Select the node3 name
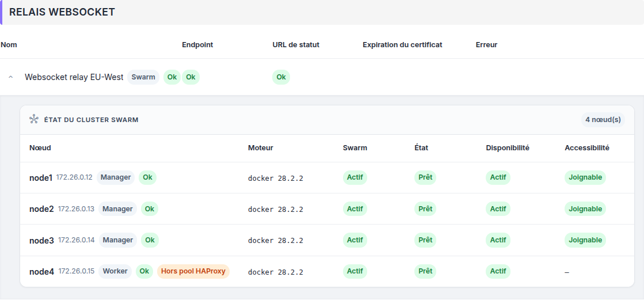Viewport: 644px width, 300px height. pos(41,241)
